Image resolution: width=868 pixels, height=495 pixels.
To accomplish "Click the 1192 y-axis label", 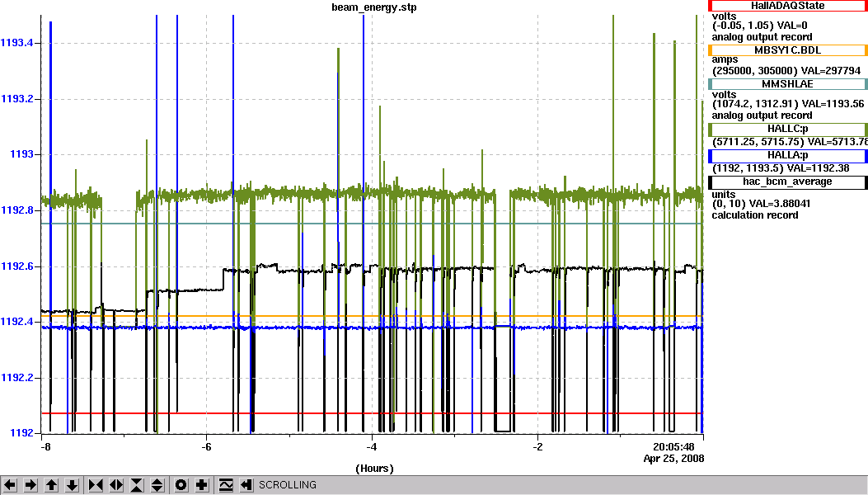I will tap(21, 433).
